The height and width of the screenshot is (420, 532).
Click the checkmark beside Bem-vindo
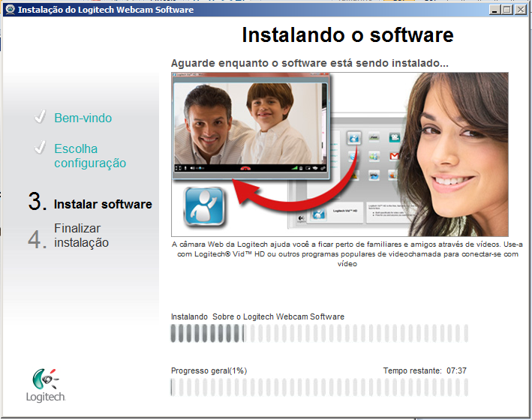coord(41,118)
